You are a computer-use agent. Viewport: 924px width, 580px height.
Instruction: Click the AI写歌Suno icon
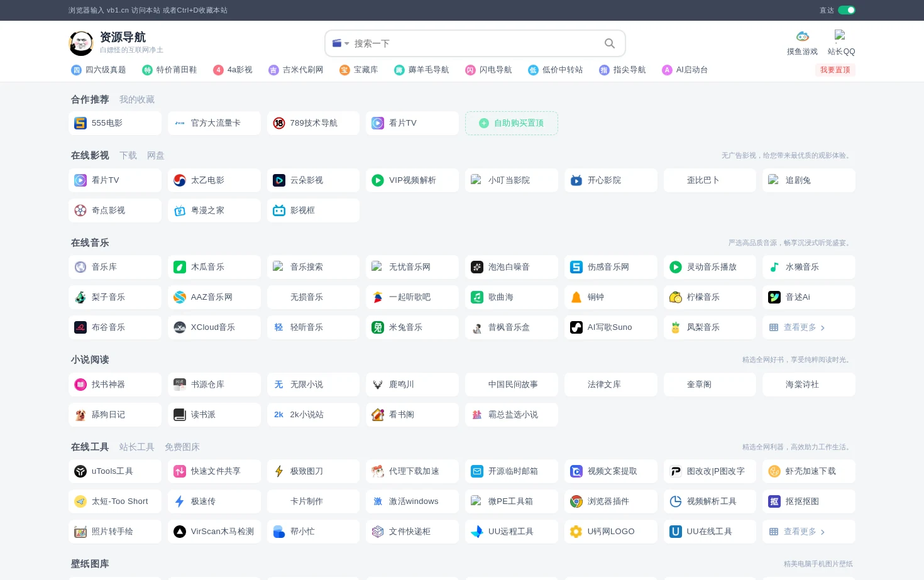[x=576, y=327]
